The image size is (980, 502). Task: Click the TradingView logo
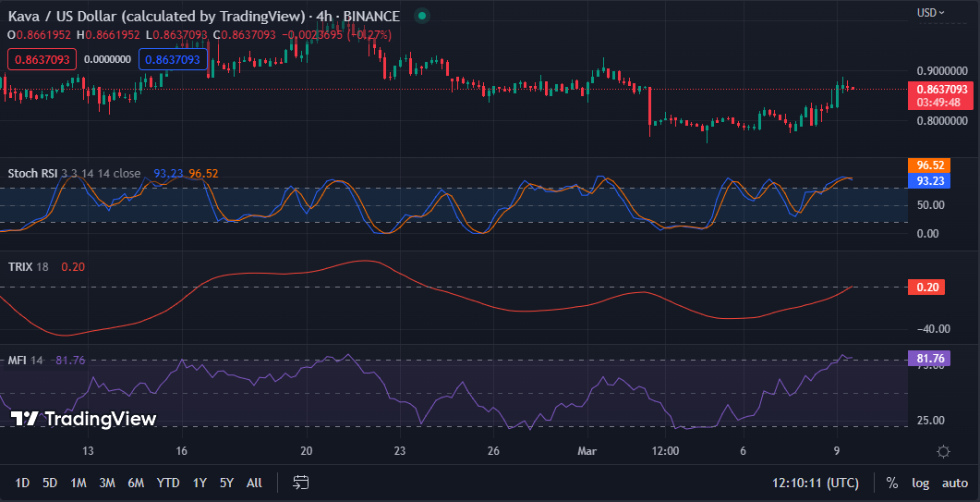click(x=83, y=419)
